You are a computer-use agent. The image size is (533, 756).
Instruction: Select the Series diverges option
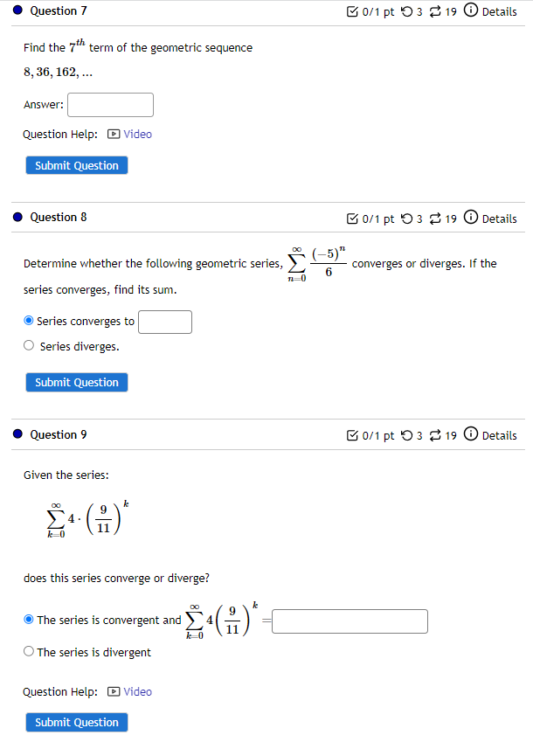pos(28,345)
